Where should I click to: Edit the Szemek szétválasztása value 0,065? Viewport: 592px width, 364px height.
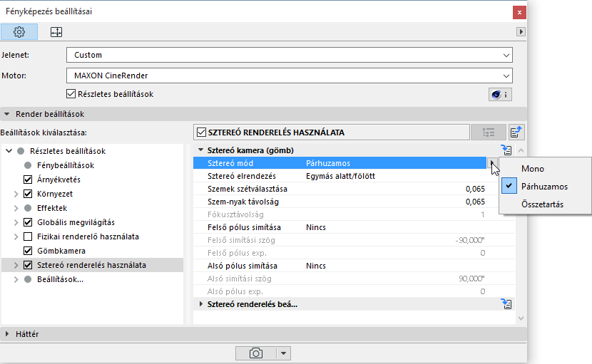point(475,189)
